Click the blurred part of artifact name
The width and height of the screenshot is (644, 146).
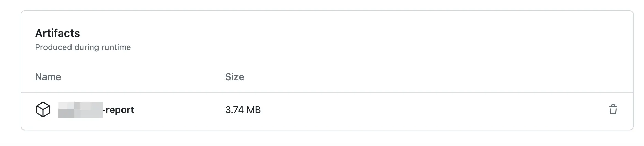(80, 110)
